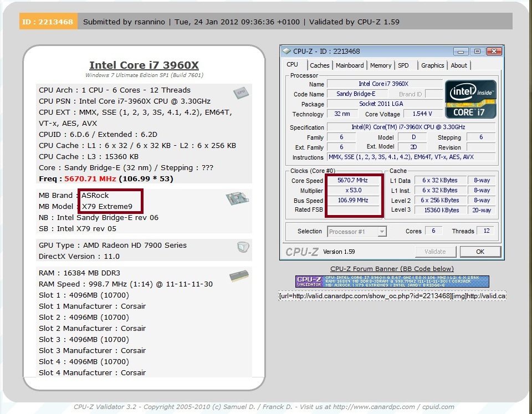Click the CPU-Z window title icon

pos(287,51)
